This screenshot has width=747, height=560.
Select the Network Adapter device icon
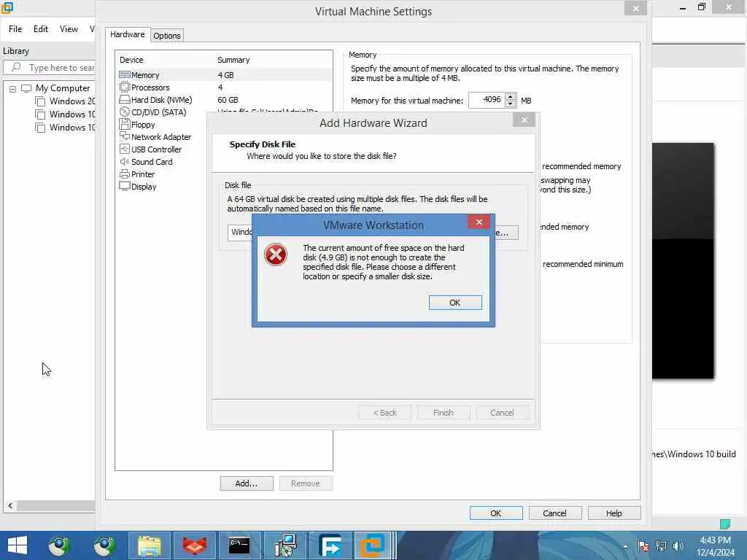coord(124,136)
